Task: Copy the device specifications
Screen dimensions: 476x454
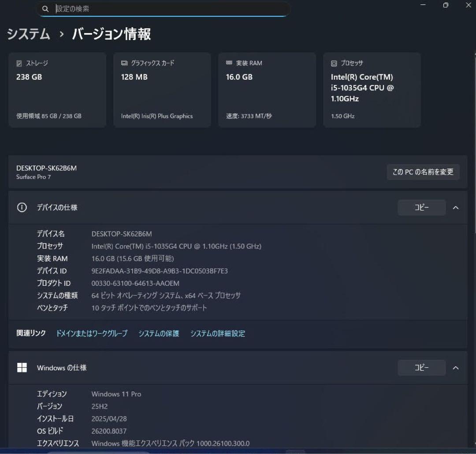Action: tap(421, 207)
